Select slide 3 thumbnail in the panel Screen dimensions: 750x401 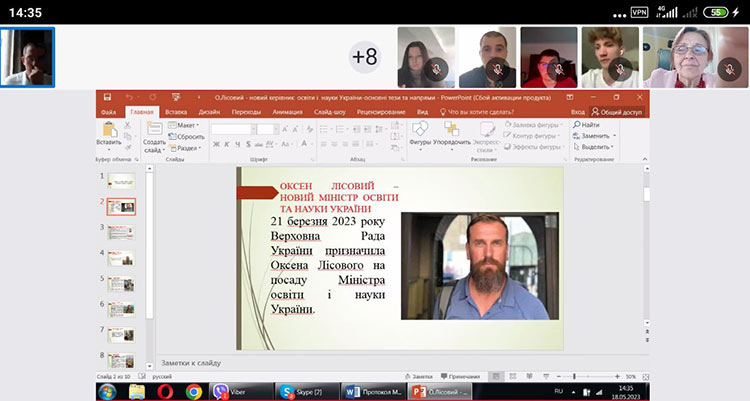[121, 230]
